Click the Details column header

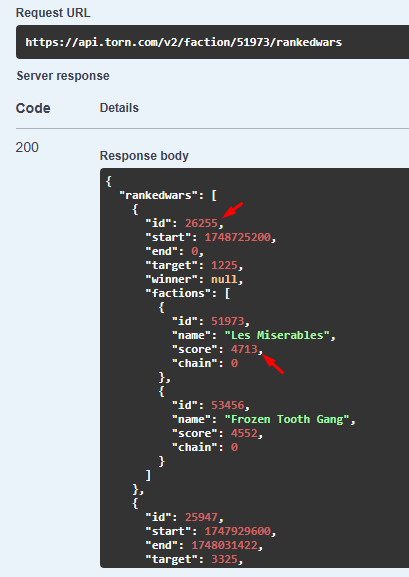click(119, 108)
